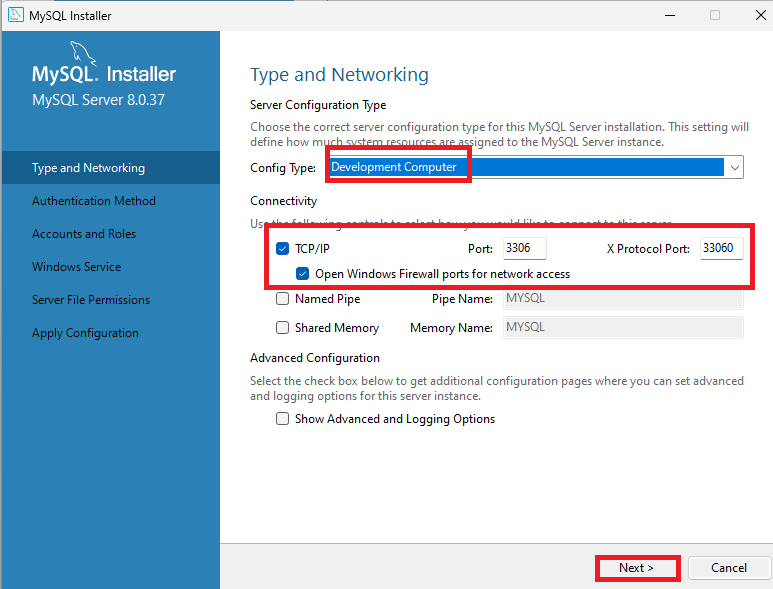This screenshot has height=589, width=773.
Task: Select Type and Networking step in sidebar
Action: (111, 168)
